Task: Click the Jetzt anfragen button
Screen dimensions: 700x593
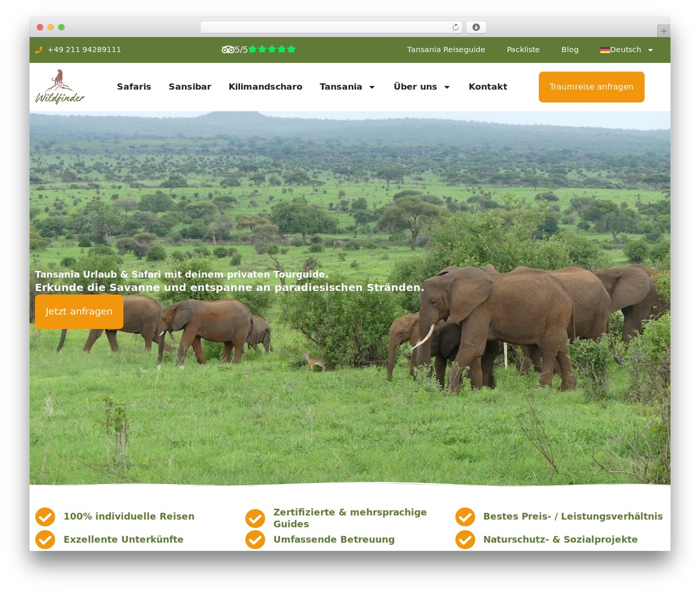Action: [79, 311]
